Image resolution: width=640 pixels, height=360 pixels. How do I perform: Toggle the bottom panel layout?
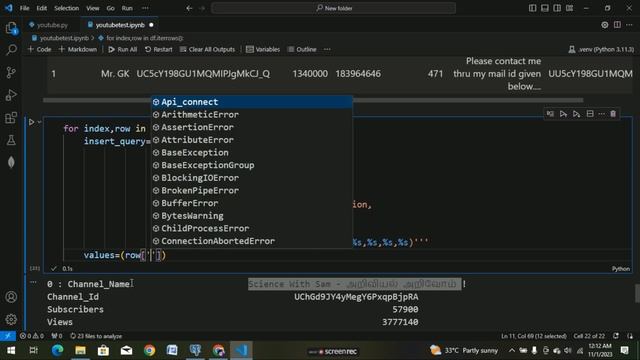coord(544,8)
